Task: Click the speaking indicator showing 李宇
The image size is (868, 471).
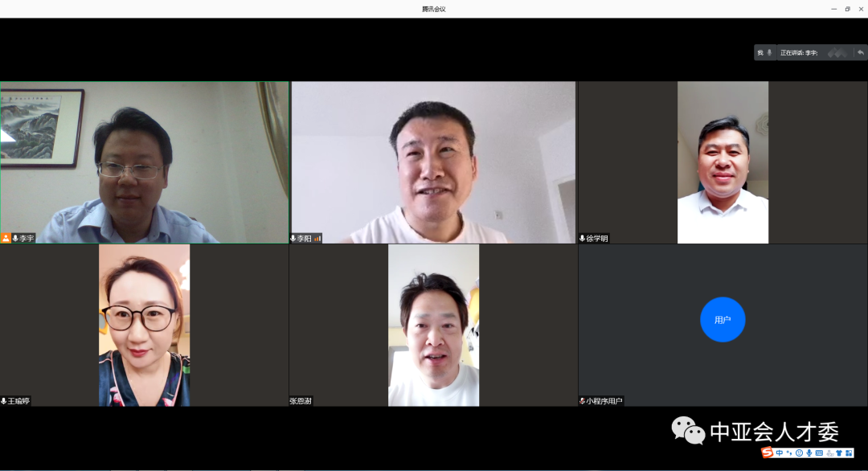Action: tap(799, 53)
